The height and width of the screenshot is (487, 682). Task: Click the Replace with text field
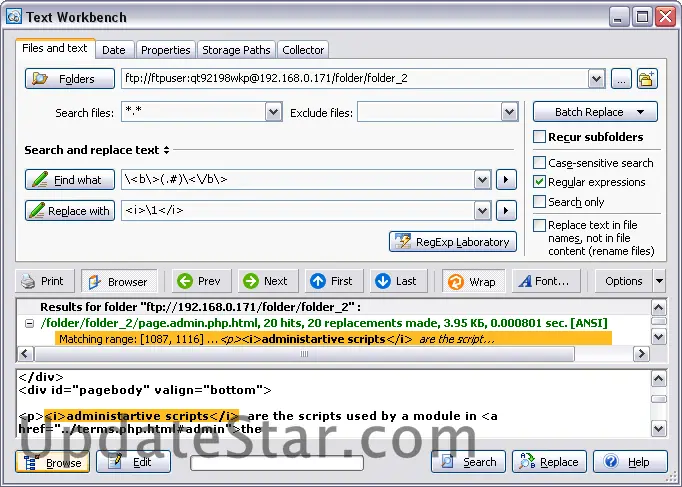click(298, 211)
